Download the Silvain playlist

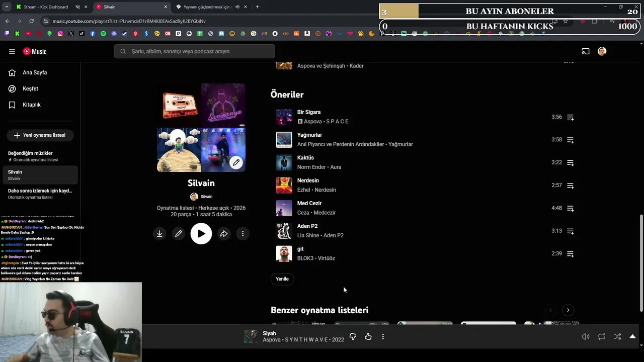[159, 234]
